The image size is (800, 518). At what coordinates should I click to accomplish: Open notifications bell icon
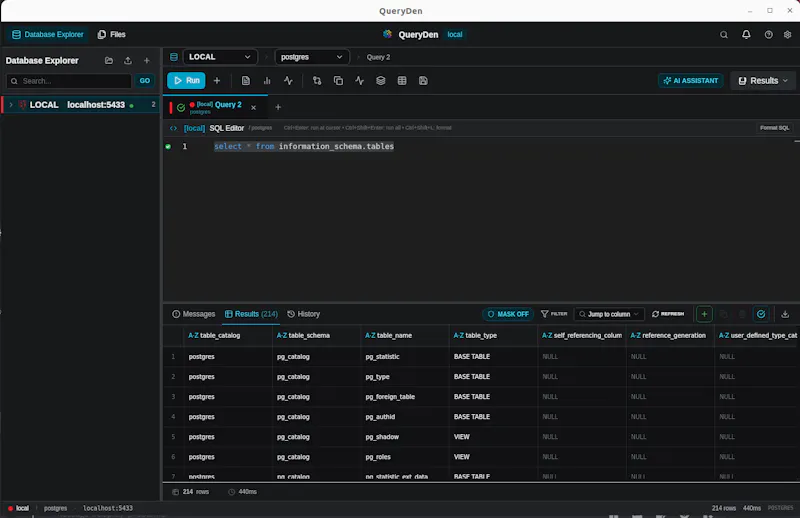pos(746,35)
